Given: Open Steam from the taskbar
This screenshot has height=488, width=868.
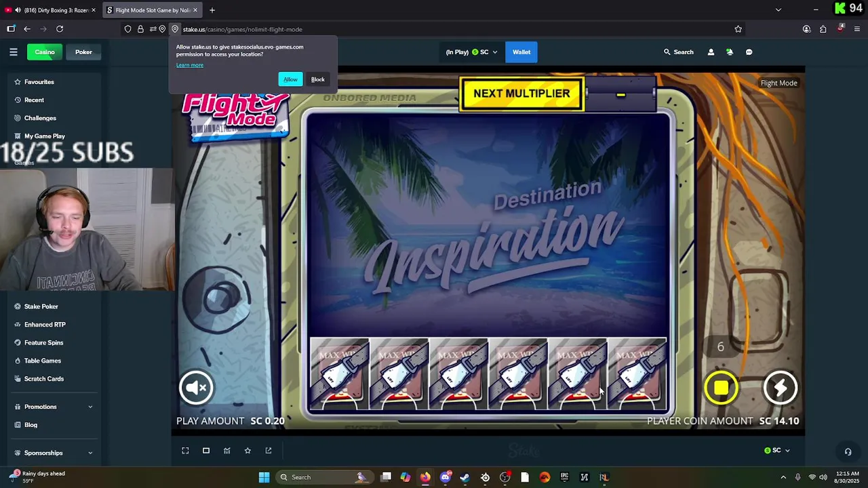Looking at the screenshot, I should tap(465, 477).
